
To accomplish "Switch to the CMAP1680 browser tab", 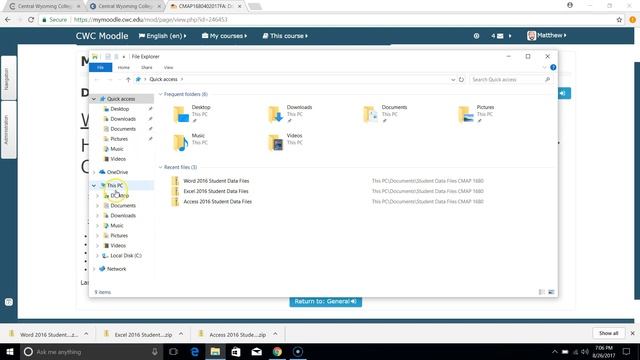I will click(x=207, y=7).
